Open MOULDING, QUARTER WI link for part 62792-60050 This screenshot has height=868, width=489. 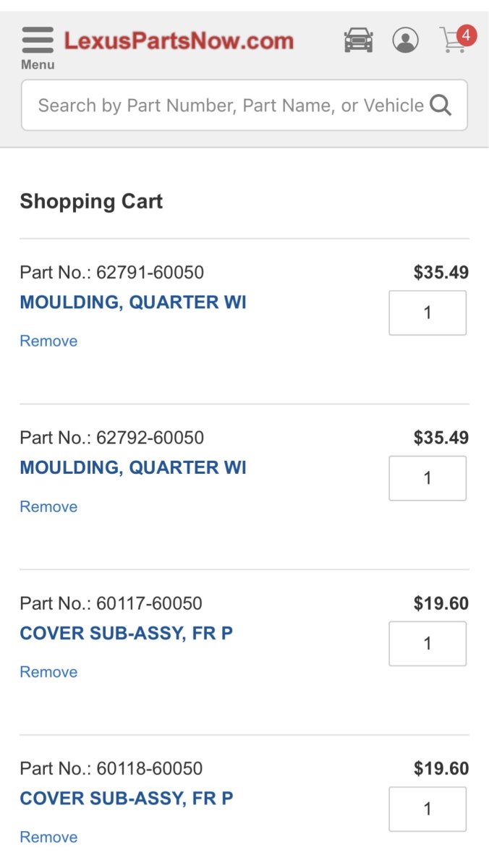pyautogui.click(x=133, y=468)
